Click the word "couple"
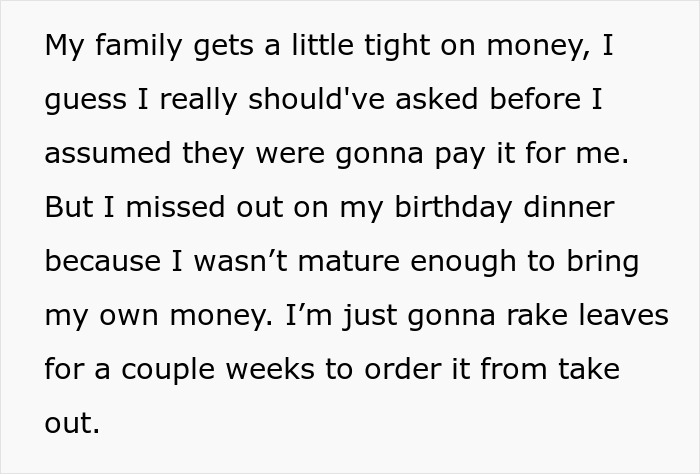Viewport: 700px width, 474px height. point(162,368)
